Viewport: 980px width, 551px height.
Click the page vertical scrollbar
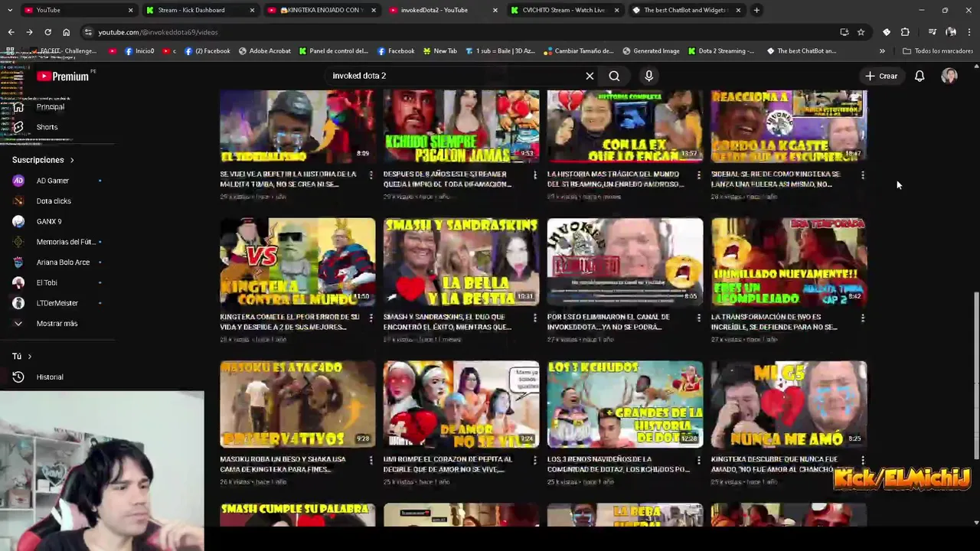(975, 375)
